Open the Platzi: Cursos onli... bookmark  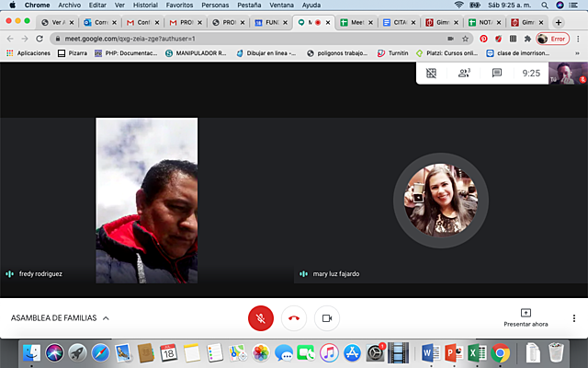click(x=447, y=53)
